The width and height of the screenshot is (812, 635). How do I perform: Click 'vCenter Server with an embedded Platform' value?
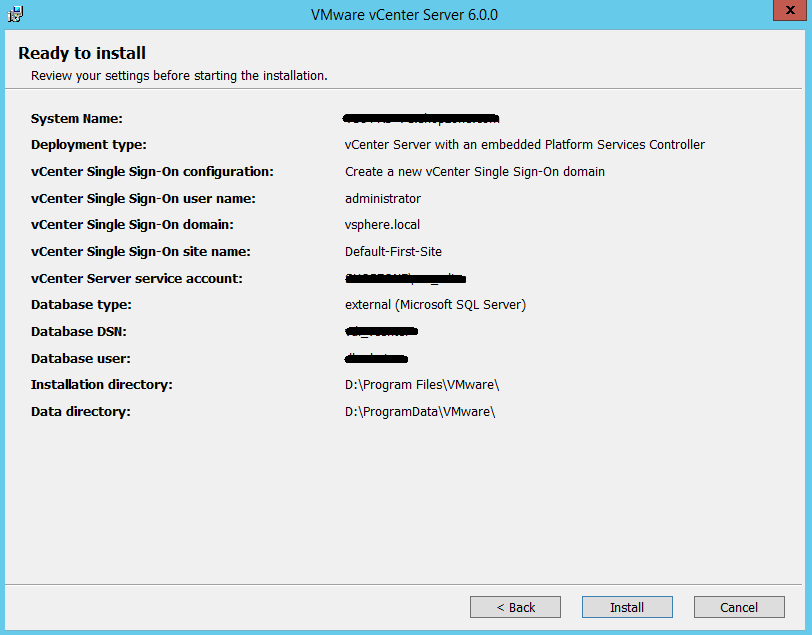pyautogui.click(x=525, y=145)
